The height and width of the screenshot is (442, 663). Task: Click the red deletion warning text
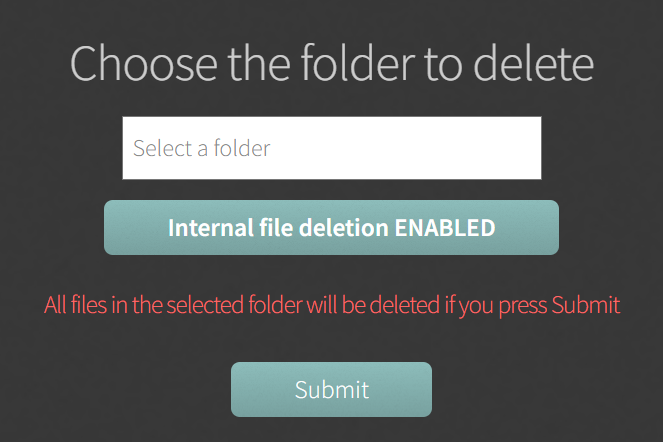click(x=332, y=305)
